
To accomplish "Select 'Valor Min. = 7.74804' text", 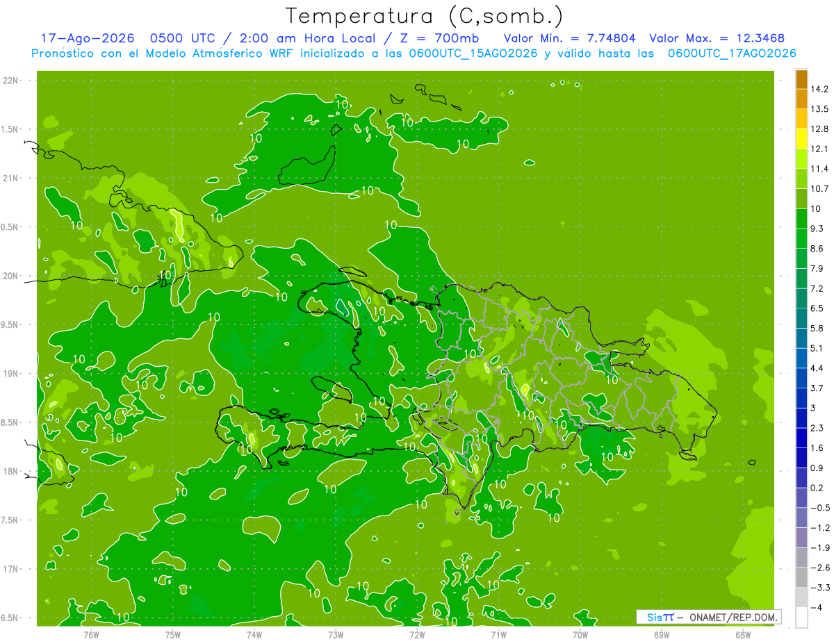I will (x=569, y=38).
